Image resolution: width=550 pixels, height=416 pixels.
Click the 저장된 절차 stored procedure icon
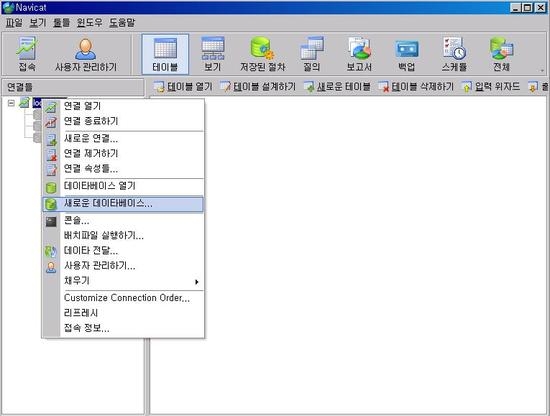[x=263, y=54]
